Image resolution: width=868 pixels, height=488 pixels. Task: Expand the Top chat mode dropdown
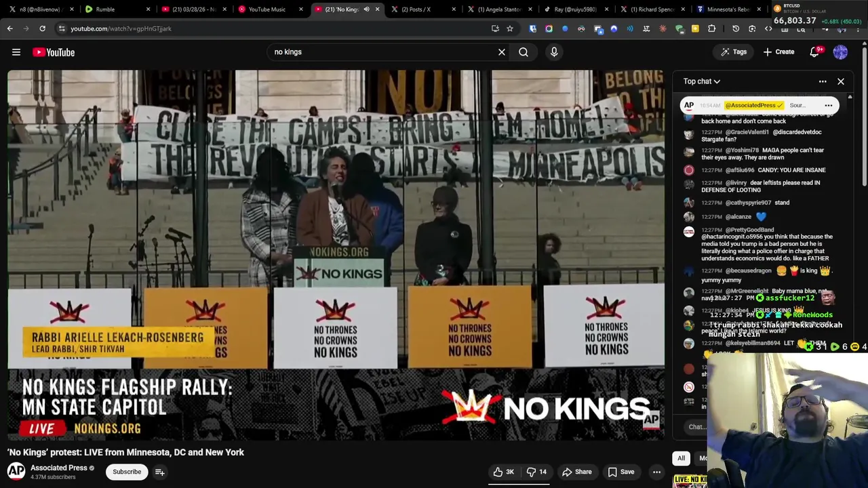coord(702,81)
